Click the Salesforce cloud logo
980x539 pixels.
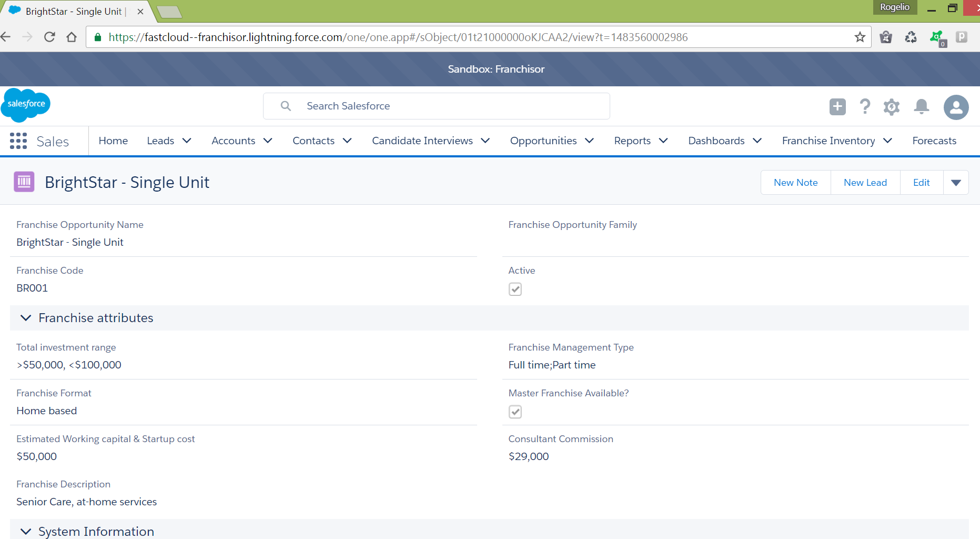click(x=26, y=105)
